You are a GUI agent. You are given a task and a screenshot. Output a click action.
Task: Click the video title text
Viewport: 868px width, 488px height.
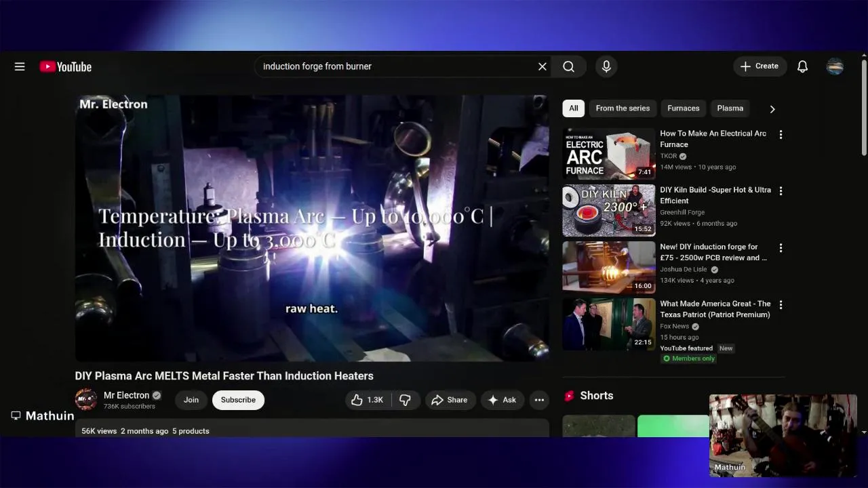[x=224, y=376]
